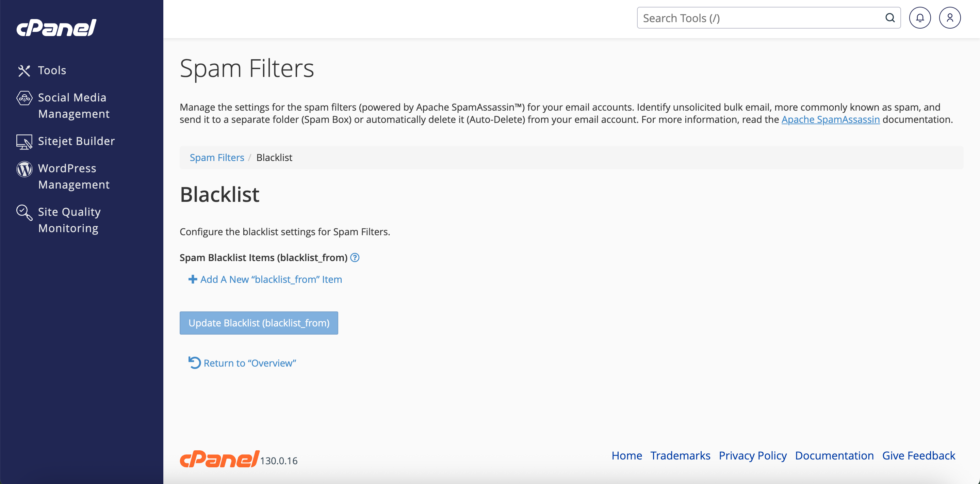
Task: Click the search magnifier icon
Action: pos(890,18)
